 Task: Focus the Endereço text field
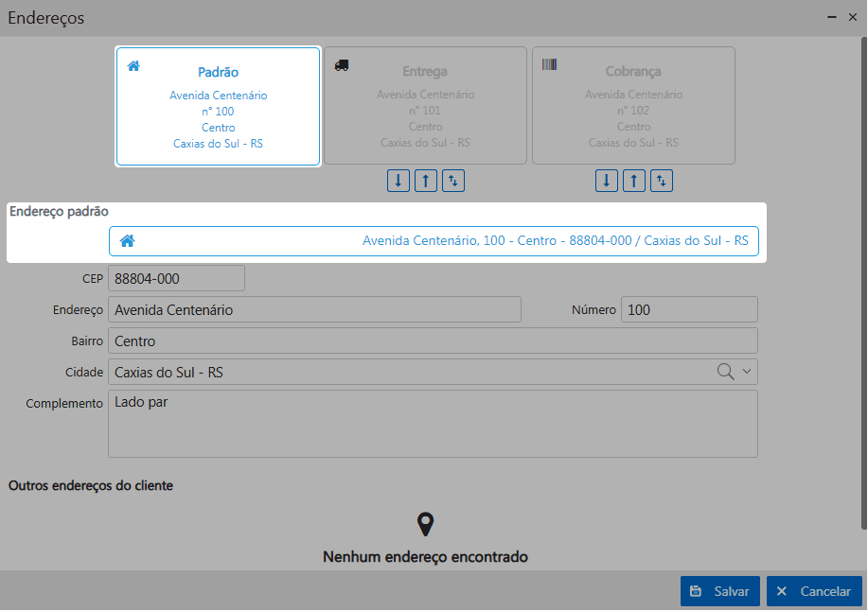[314, 310]
